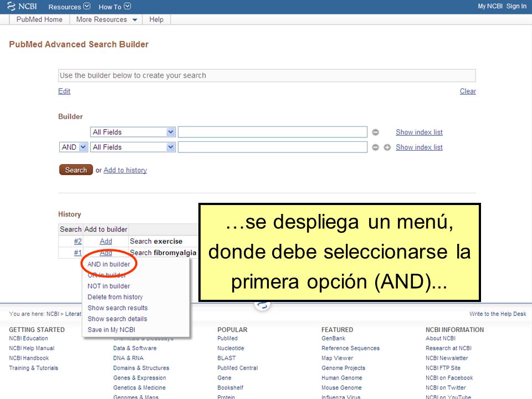Open Reference Sequences link
Image resolution: width=532 pixels, height=399 pixels.
[350, 348]
